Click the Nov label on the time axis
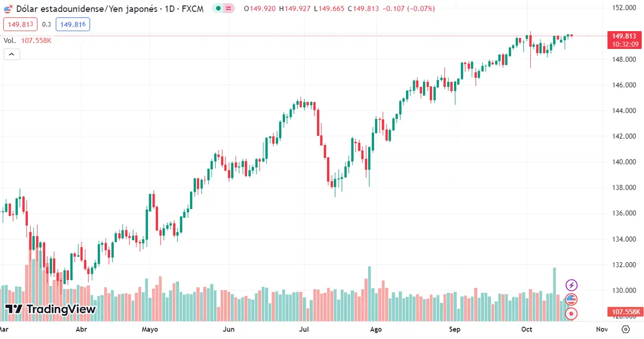The height and width of the screenshot is (339, 644). [602, 329]
